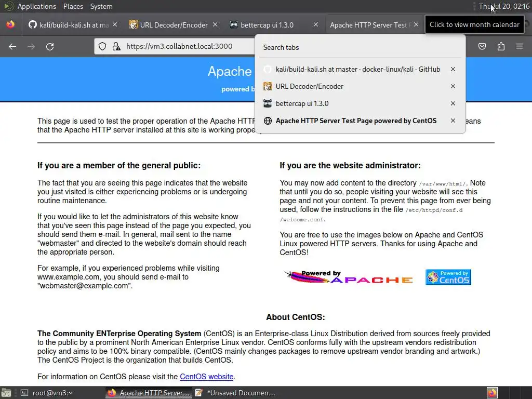Click the shield tracking protection icon

[x=102, y=46]
